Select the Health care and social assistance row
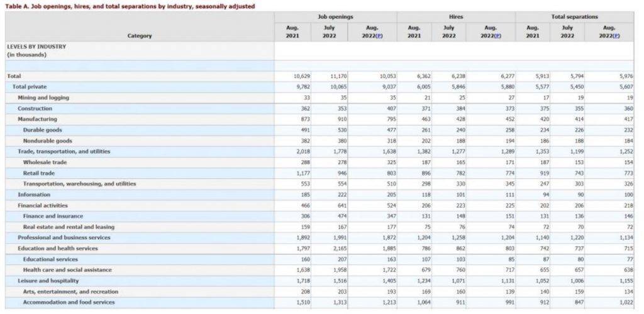Screen dimensions: 644x314 [67, 269]
